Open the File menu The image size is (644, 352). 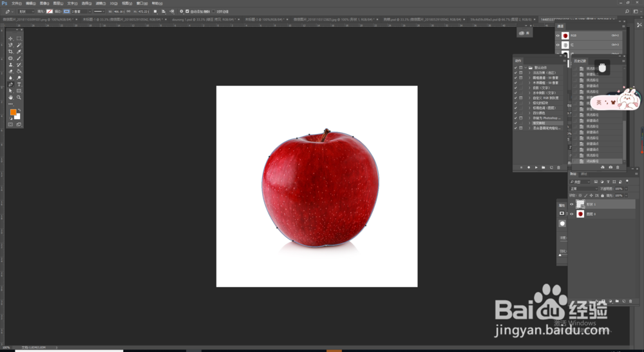17,3
